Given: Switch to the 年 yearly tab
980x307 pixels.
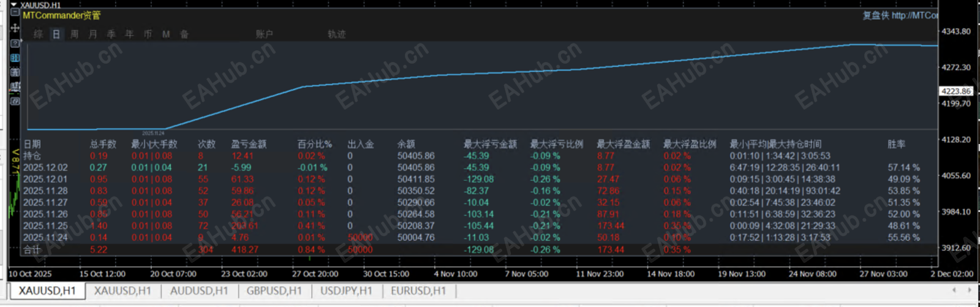Looking at the screenshot, I should pos(130,34).
